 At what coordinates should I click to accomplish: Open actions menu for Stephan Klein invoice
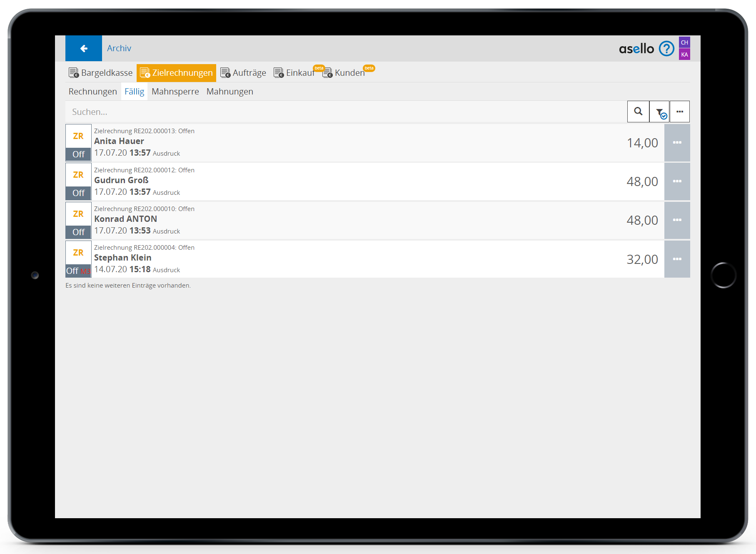[677, 259]
